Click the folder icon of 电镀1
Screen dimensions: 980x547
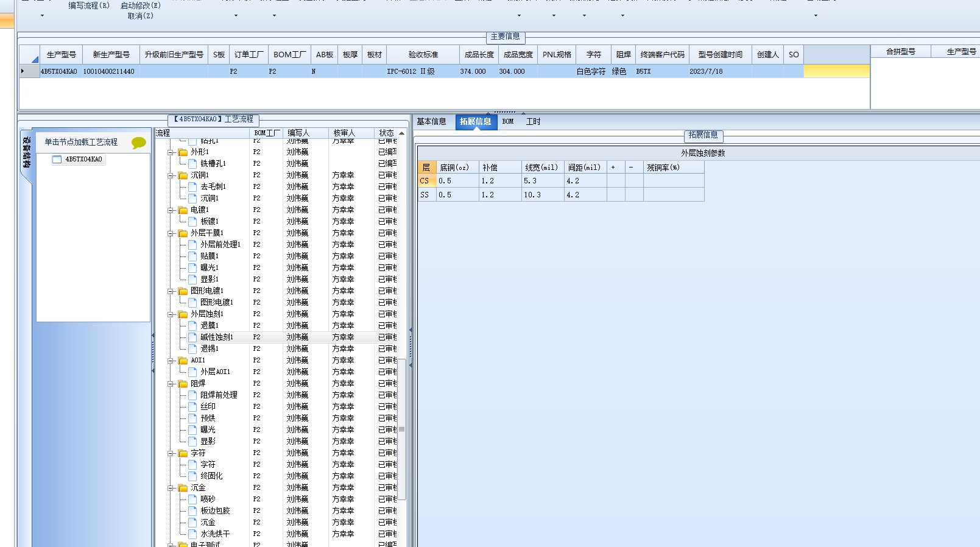[183, 210]
